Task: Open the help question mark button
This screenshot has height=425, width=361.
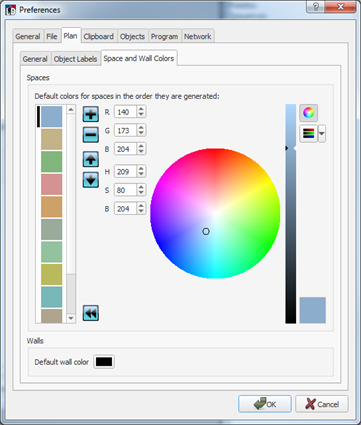Action: pyautogui.click(x=316, y=7)
